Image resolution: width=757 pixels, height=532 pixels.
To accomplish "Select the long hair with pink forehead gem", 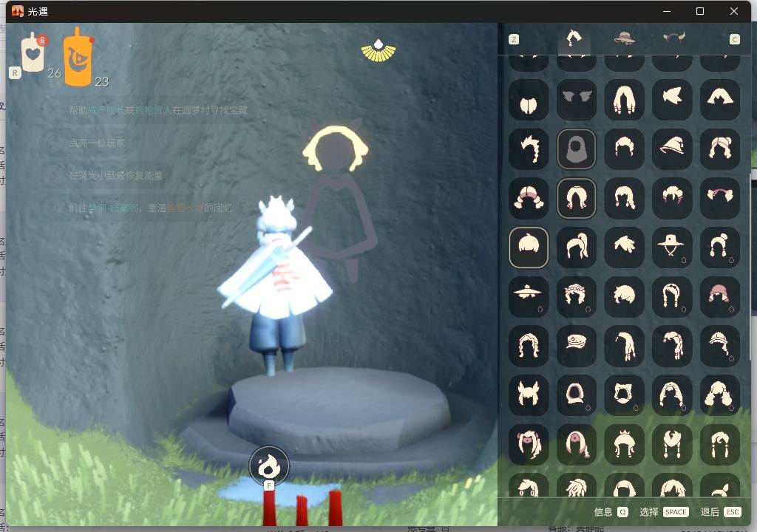I will click(577, 445).
